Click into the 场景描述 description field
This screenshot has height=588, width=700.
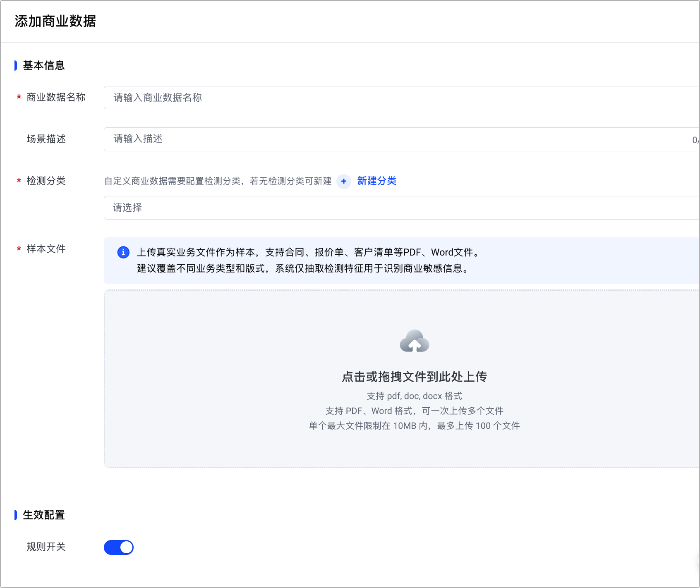tap(402, 139)
